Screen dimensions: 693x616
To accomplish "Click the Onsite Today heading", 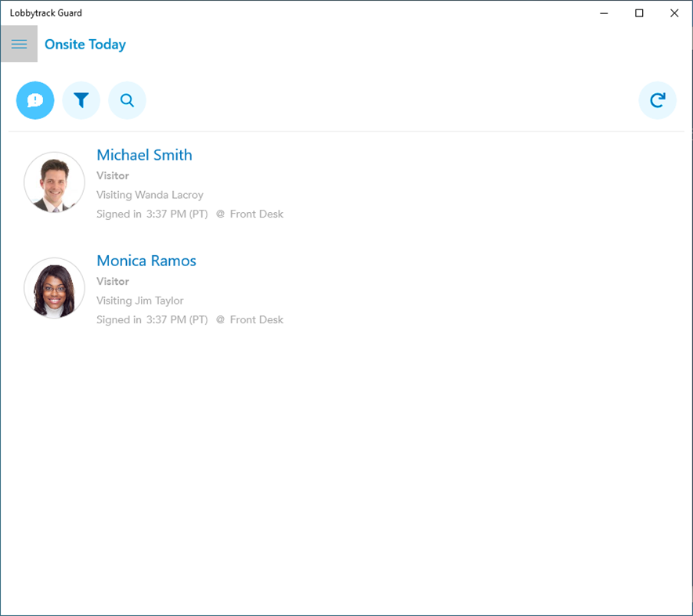I will click(85, 44).
